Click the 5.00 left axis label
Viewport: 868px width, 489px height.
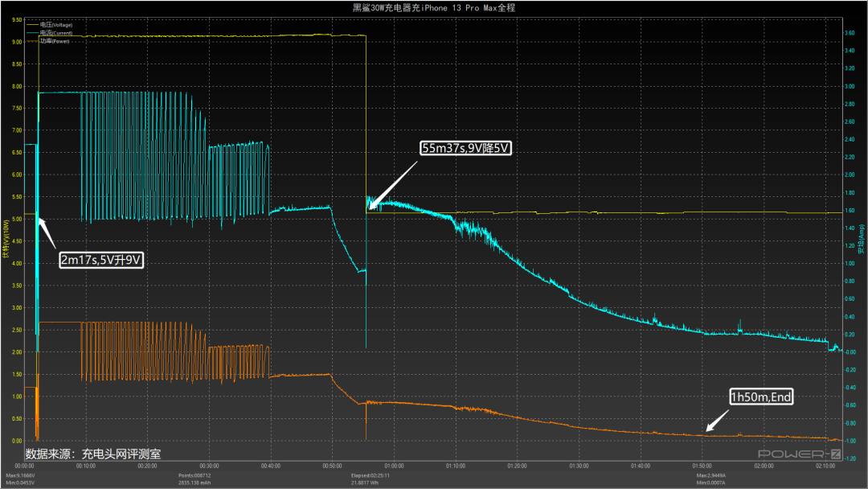click(17, 220)
